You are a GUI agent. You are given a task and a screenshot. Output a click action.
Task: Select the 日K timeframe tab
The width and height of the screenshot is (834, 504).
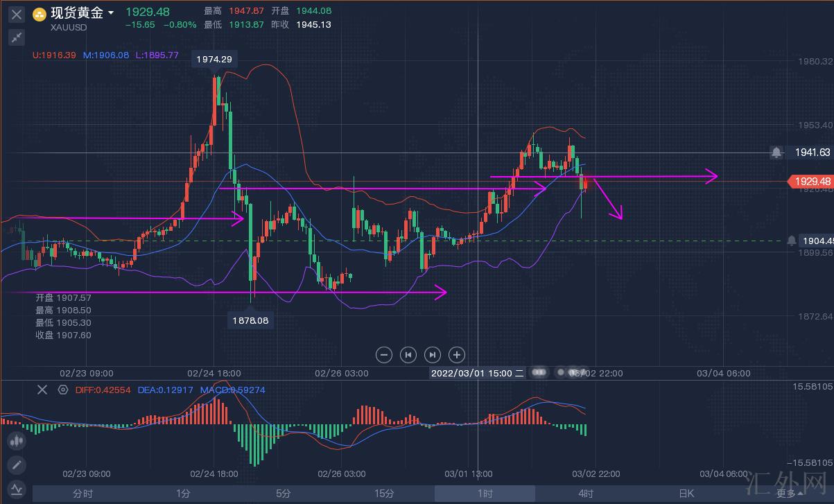pos(686,494)
